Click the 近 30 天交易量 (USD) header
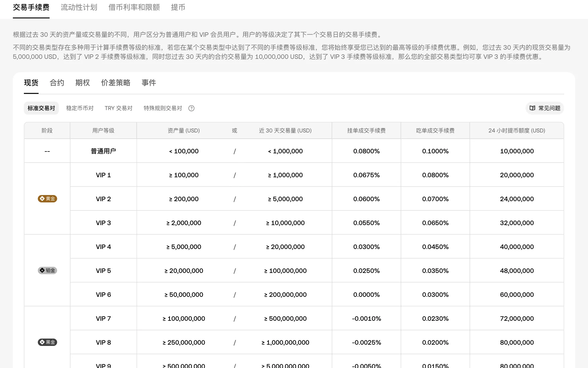 tap(285, 131)
